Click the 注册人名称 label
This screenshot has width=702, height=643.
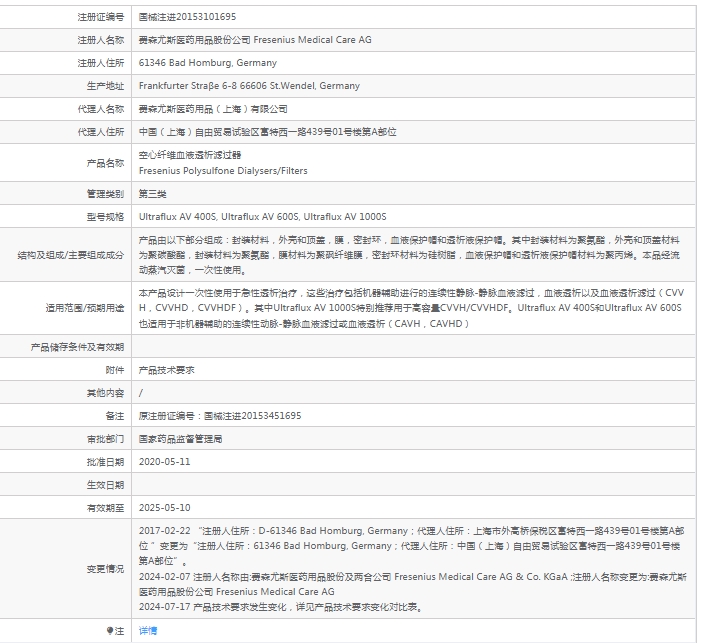[101, 40]
